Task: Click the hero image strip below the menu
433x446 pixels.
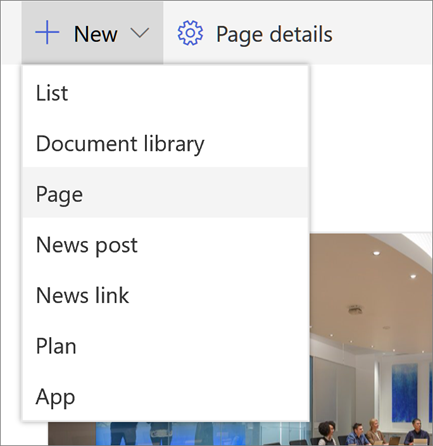Action: [x=180, y=433]
